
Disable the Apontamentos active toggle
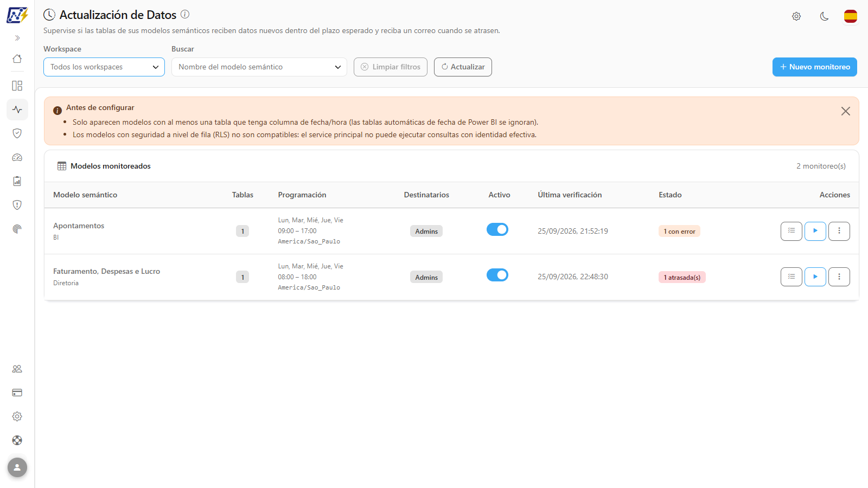point(497,229)
